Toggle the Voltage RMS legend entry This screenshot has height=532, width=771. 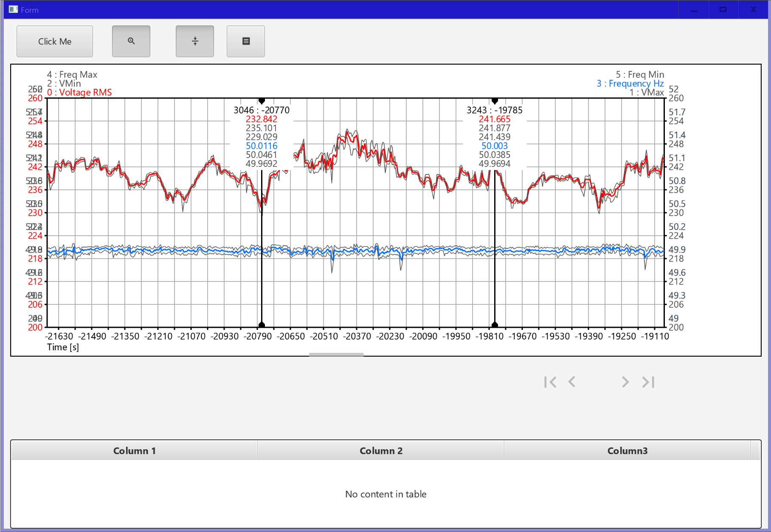pos(80,92)
